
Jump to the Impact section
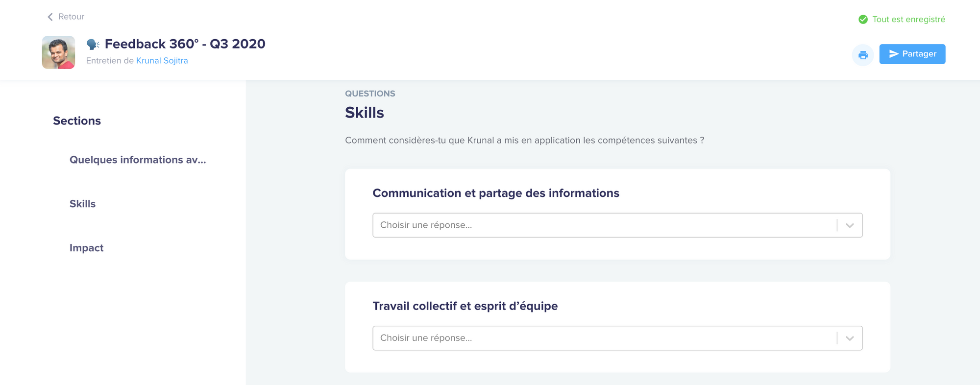pos(86,248)
